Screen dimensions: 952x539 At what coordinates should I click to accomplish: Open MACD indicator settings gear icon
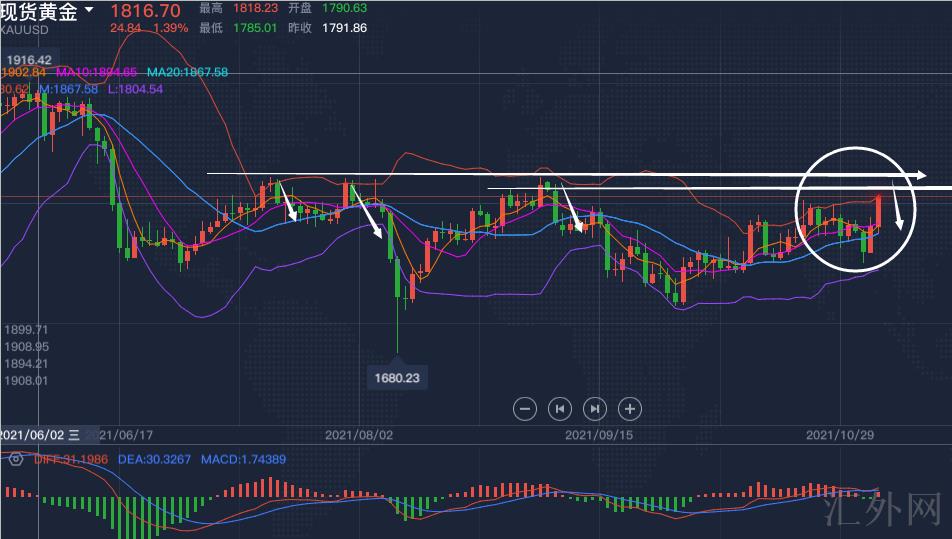click(16, 458)
